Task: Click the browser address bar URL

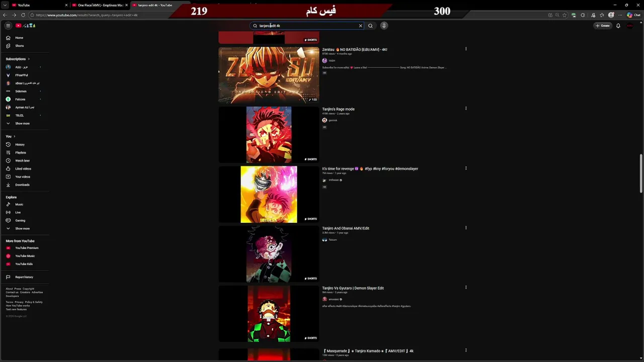Action: (x=87, y=15)
